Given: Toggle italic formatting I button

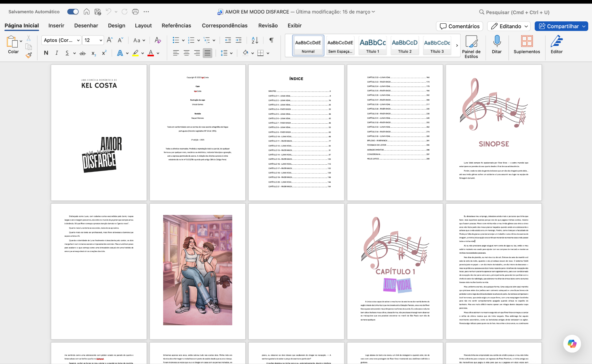Looking at the screenshot, I should [x=57, y=53].
